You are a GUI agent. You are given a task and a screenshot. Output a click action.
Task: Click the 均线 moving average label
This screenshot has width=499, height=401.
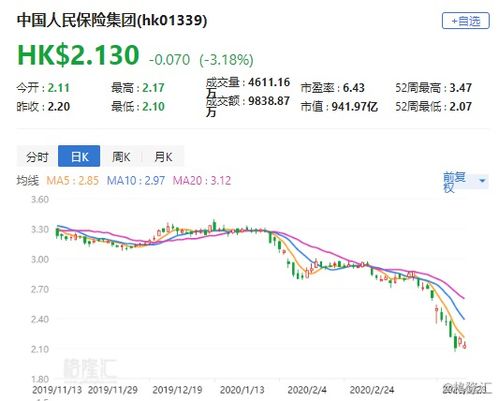[28, 181]
